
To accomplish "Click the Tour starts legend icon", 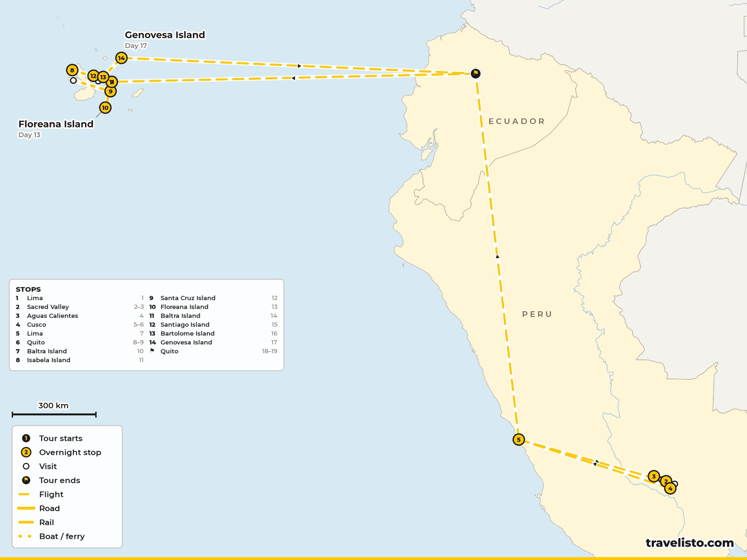I will click(x=26, y=438).
